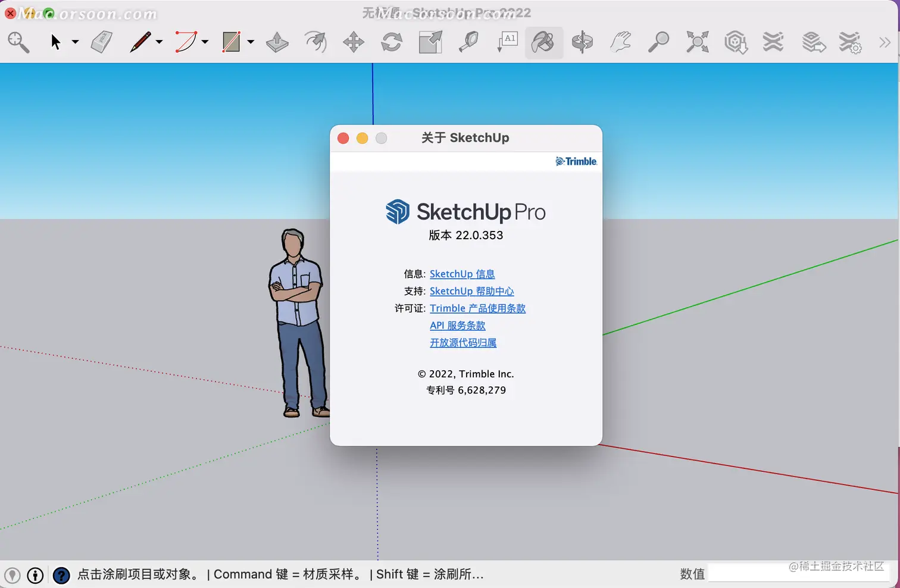This screenshot has height=588, width=900.
Task: Minimize the 关于 SketchUp dialog
Action: 362,138
